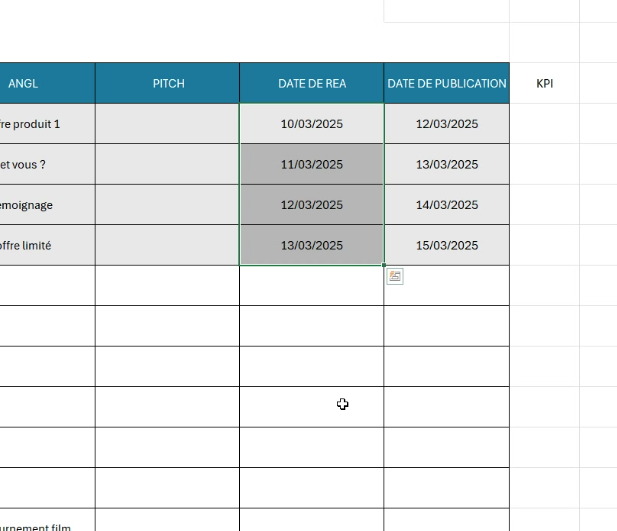Select 12/03/2025 in the DATE DE REA column

click(x=312, y=205)
